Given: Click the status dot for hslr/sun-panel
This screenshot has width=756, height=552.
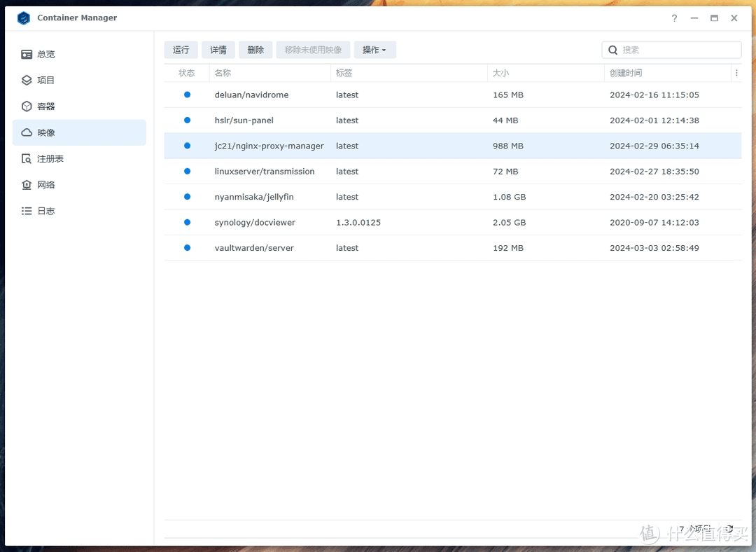Looking at the screenshot, I should pos(187,120).
